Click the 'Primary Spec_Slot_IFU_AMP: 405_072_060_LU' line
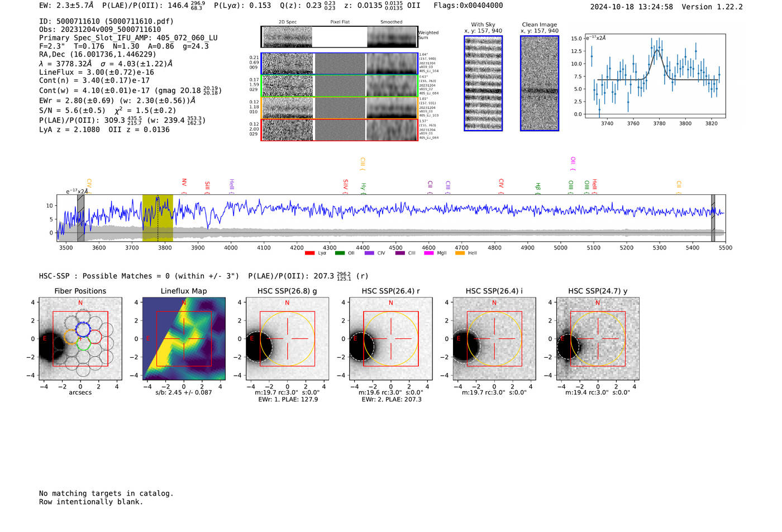782x532 pixels. point(128,37)
